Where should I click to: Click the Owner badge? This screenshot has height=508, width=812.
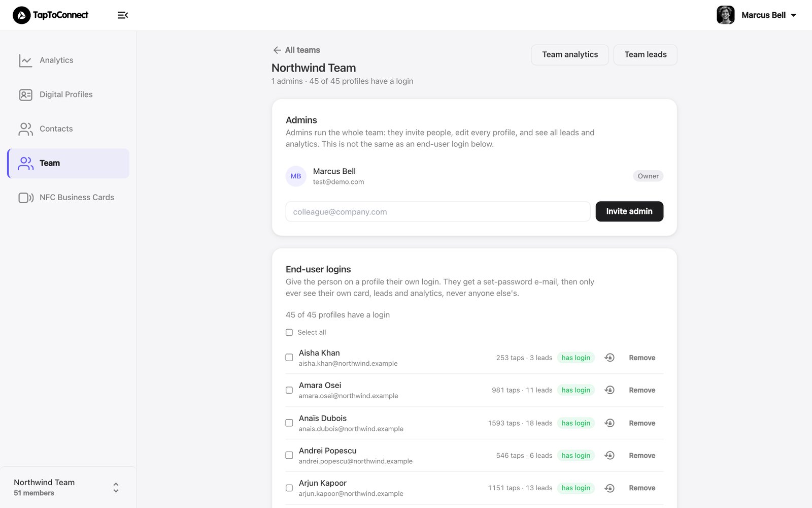tap(648, 176)
